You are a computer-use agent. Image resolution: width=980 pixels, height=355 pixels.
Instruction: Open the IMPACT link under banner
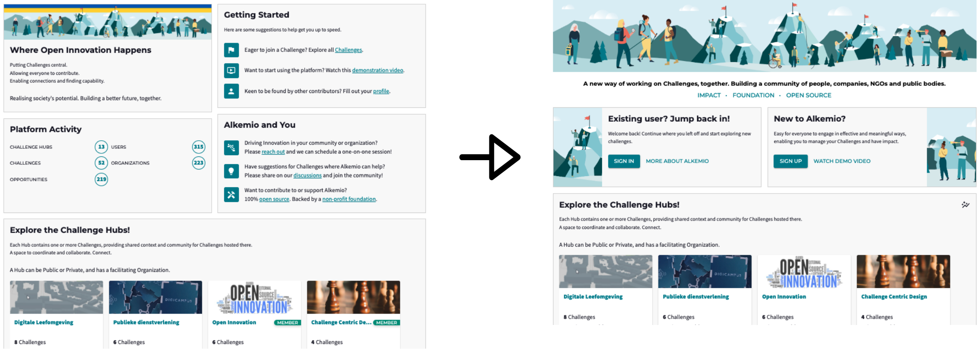click(x=709, y=96)
